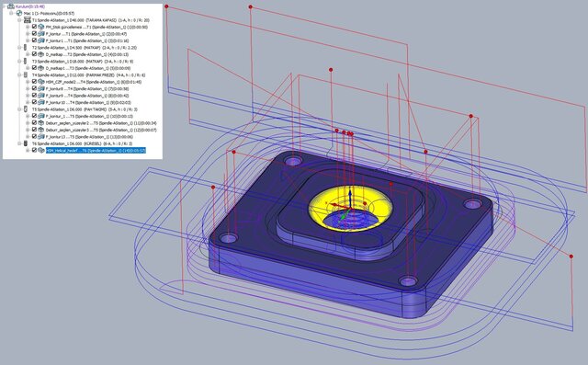Select the T1 Spindle-AStation TARAMA KAFASI label
The width and height of the screenshot is (588, 365).
point(91,20)
